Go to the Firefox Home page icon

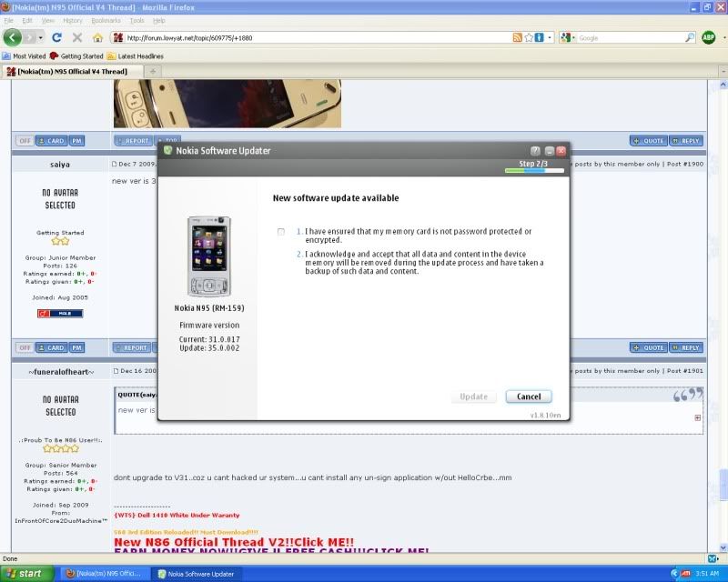[97, 38]
